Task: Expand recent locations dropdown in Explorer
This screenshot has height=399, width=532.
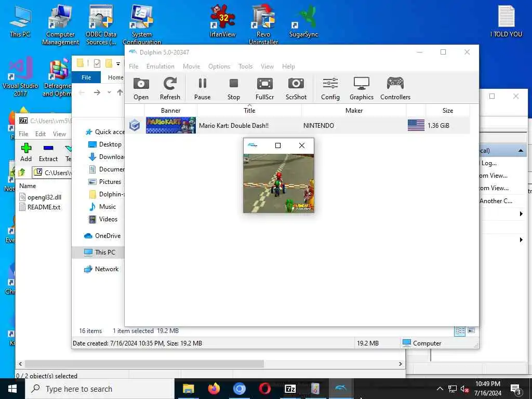Action: 109,92
